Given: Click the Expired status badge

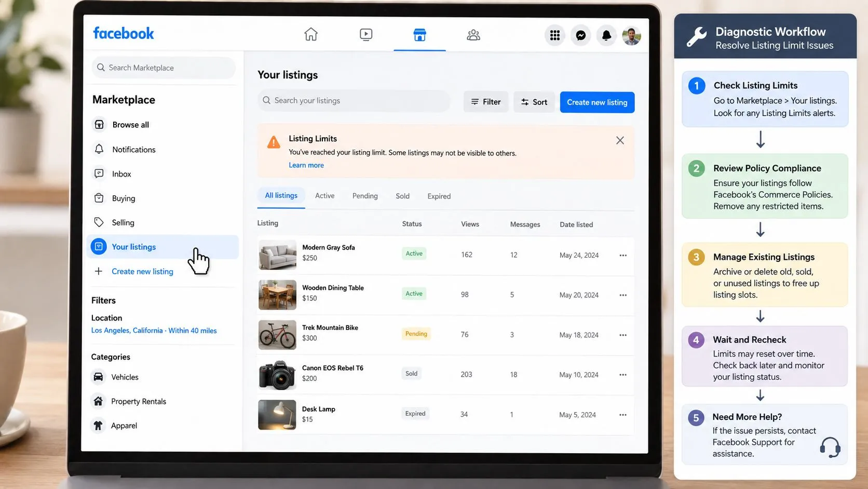Looking at the screenshot, I should [x=415, y=414].
